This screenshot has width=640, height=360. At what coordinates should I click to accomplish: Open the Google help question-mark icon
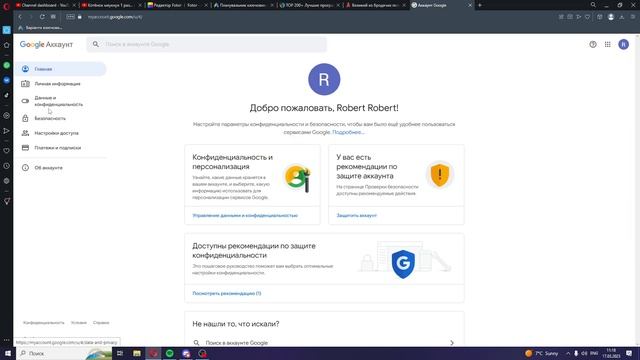tap(593, 44)
